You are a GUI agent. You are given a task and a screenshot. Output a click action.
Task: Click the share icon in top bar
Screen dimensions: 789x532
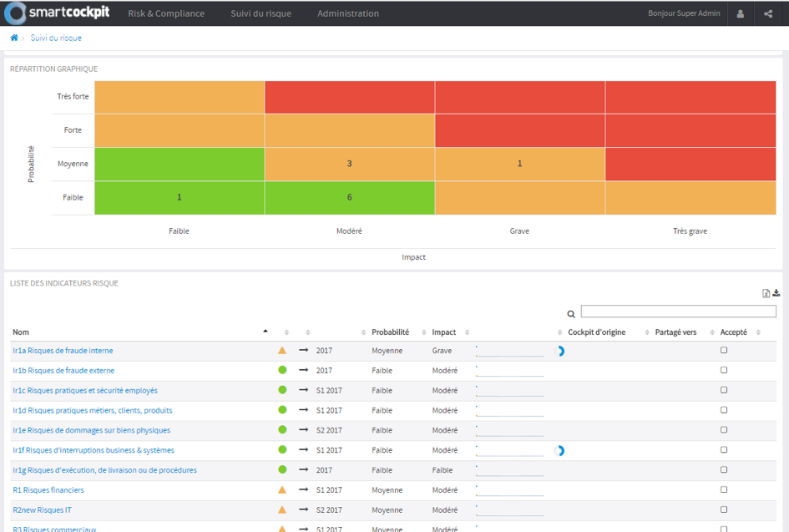coord(768,13)
